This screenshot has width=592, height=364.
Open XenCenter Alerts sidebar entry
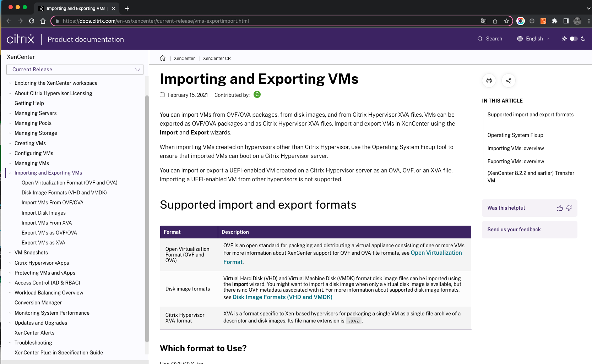34,333
